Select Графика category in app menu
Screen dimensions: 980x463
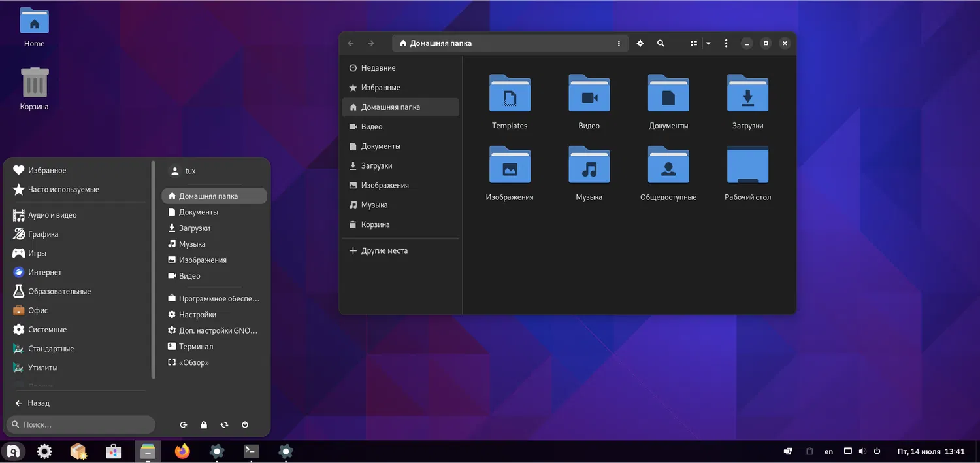[x=43, y=234]
